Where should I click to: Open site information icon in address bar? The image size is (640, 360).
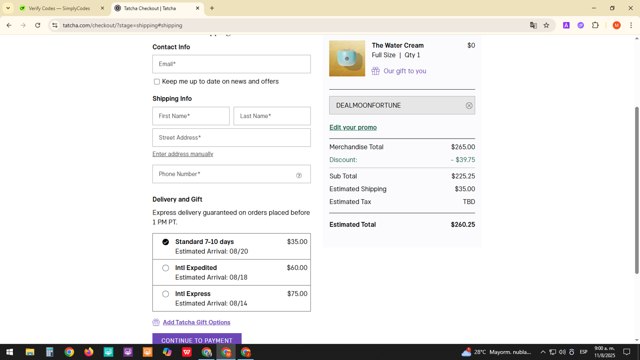click(55, 25)
